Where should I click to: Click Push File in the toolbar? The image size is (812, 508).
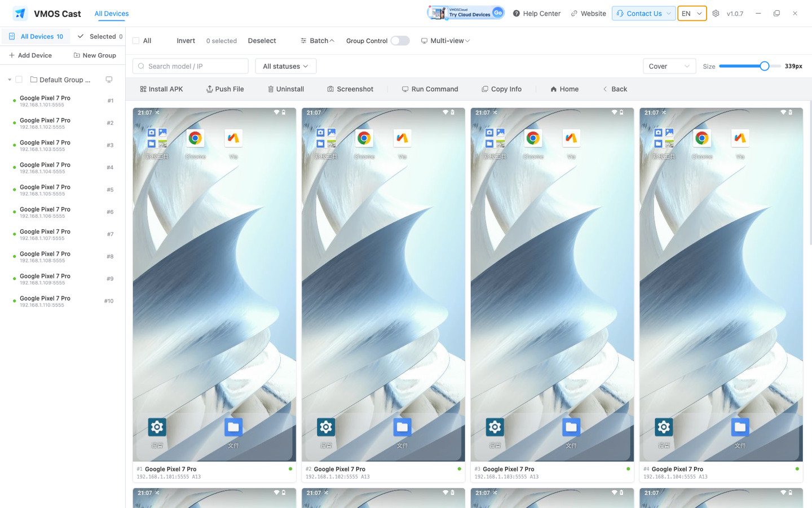coord(225,89)
